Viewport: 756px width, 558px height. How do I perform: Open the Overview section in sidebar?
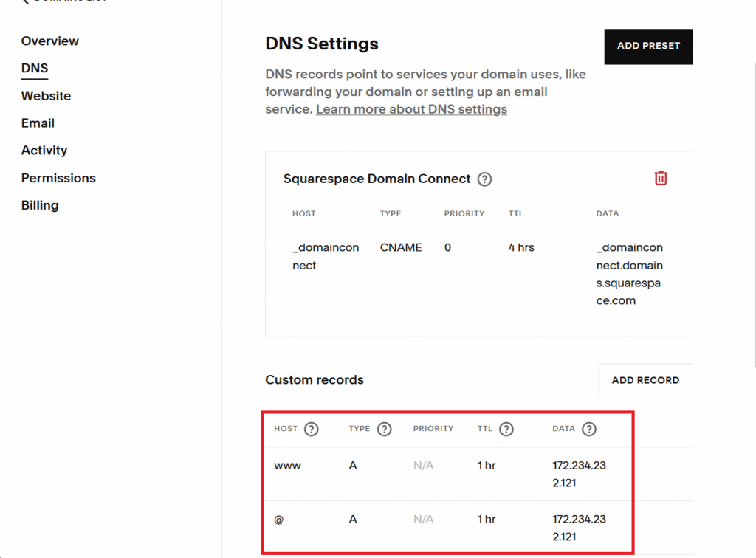49,41
